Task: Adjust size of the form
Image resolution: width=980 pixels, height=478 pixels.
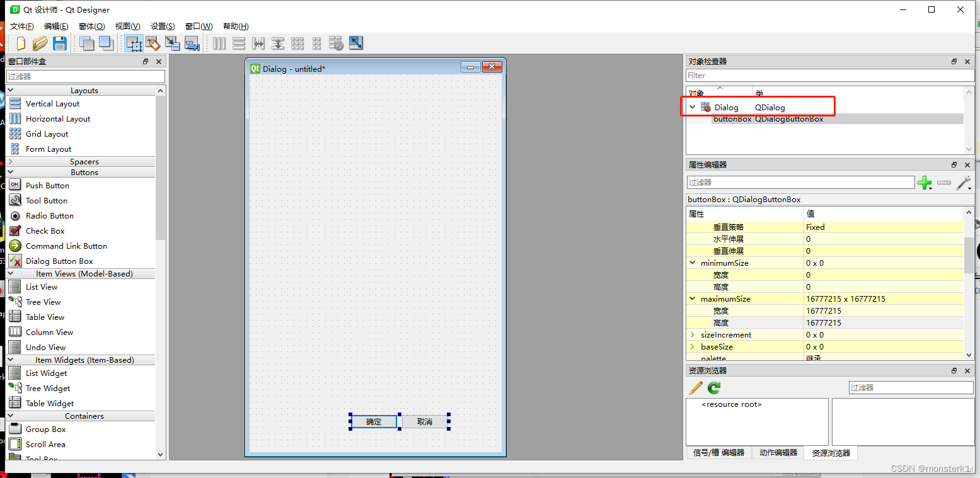Action: click(355, 43)
